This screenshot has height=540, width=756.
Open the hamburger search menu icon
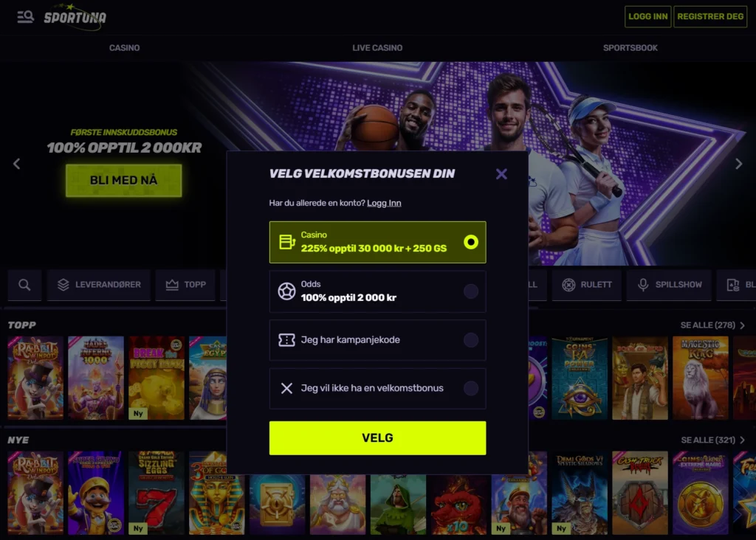coord(25,17)
